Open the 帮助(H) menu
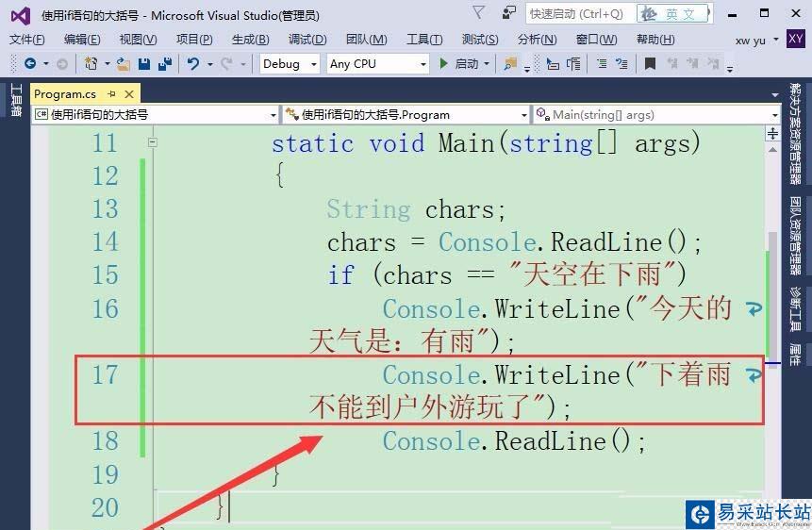This screenshot has height=530, width=812. coord(655,40)
